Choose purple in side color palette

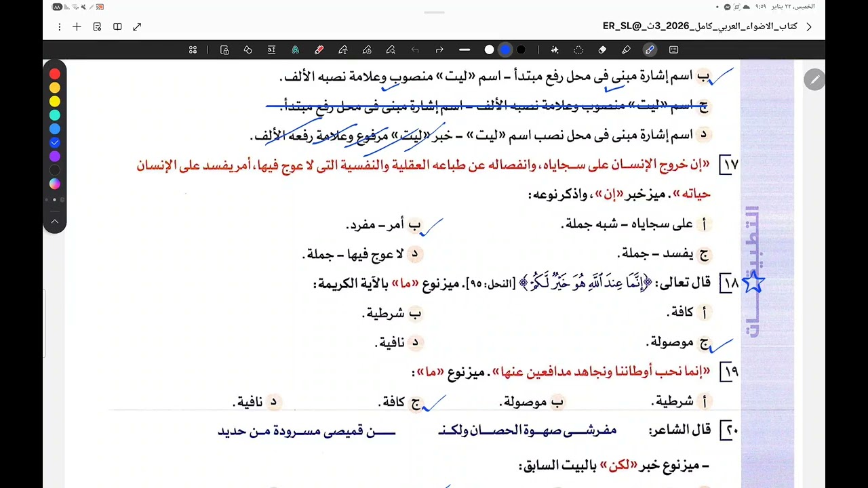tap(55, 156)
